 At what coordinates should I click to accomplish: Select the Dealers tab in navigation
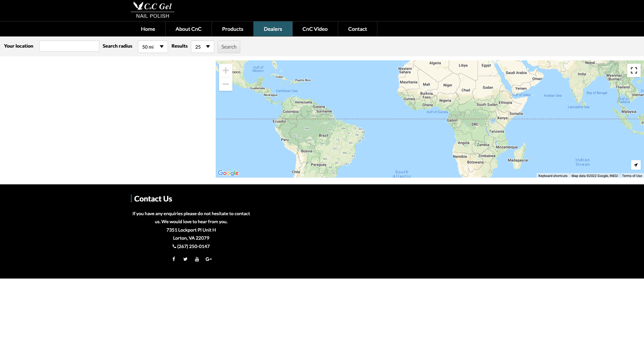(273, 29)
